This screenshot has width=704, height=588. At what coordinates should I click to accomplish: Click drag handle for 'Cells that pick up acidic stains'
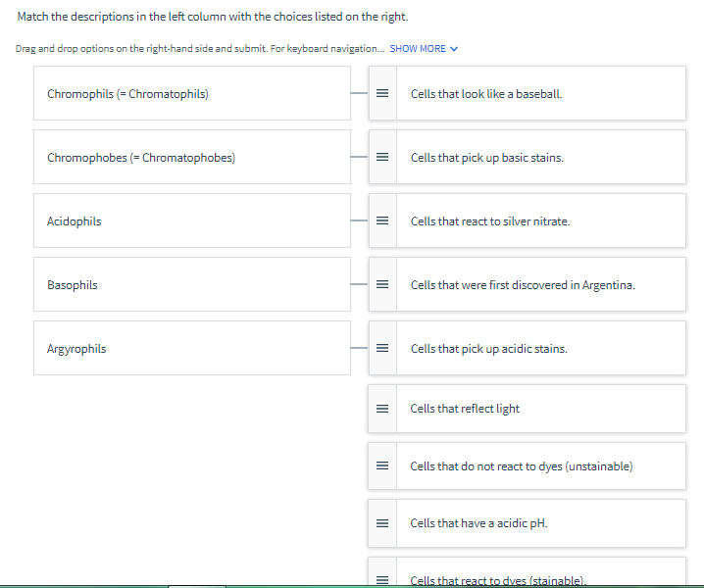pyautogui.click(x=382, y=348)
